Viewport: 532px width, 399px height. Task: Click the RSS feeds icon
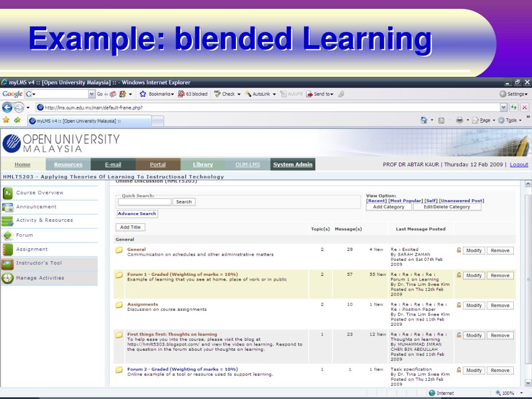[441, 121]
